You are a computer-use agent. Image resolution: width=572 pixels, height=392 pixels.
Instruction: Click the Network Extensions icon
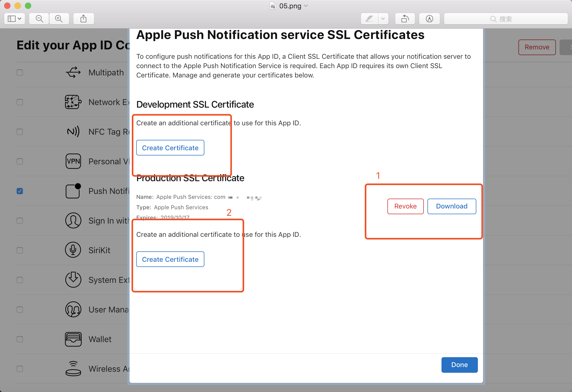pos(73,102)
